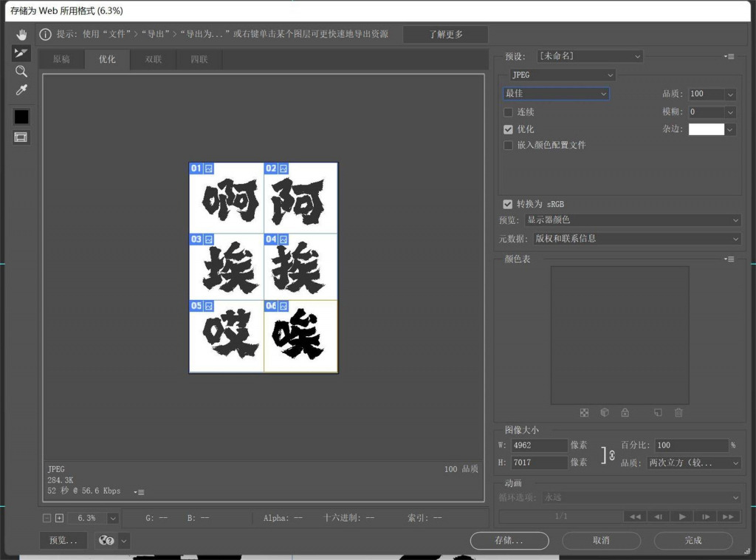Open the JPEG format dropdown
The height and width of the screenshot is (560, 756).
563,75
